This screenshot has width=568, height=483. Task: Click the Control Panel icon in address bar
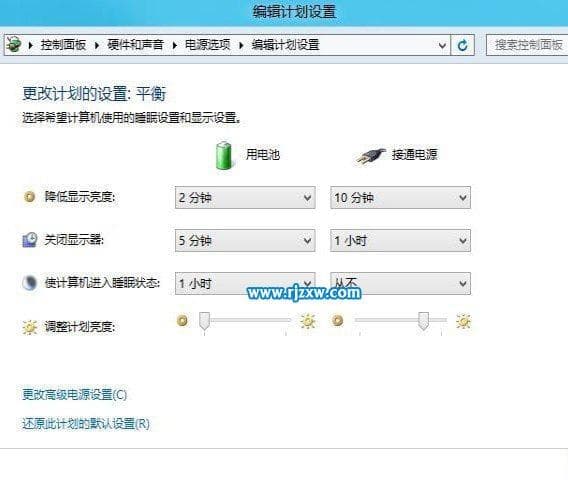pyautogui.click(x=14, y=45)
